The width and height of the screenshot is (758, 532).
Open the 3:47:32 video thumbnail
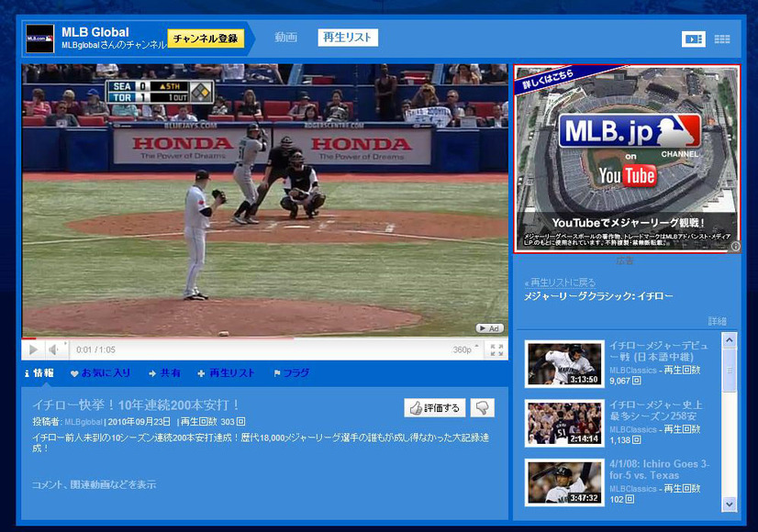(x=564, y=482)
